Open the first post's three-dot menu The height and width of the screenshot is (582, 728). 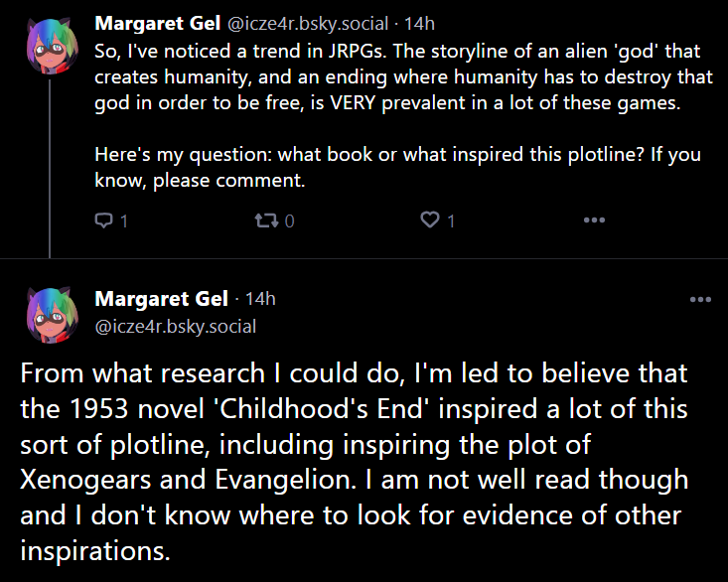pos(594,220)
